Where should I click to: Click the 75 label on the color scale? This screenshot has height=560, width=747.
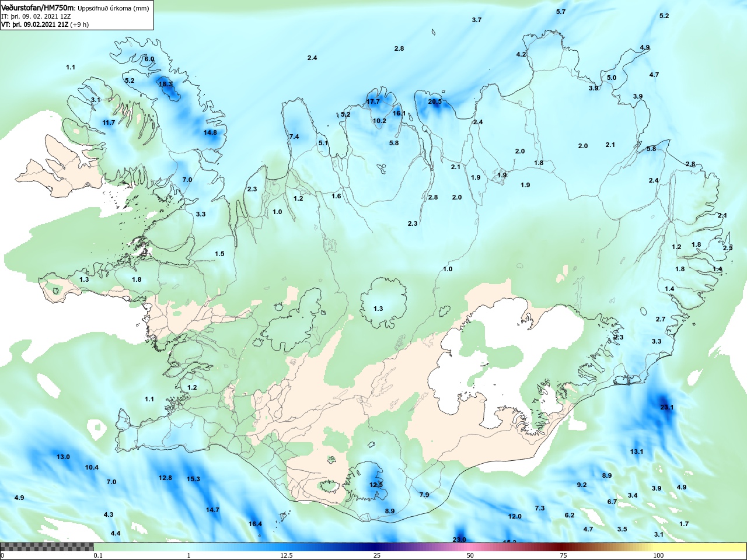(x=563, y=555)
